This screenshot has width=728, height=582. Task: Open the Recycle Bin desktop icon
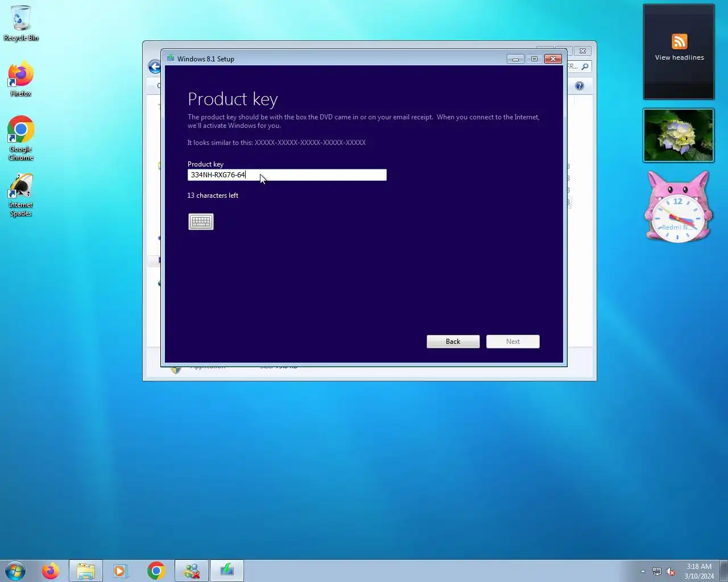21,23
